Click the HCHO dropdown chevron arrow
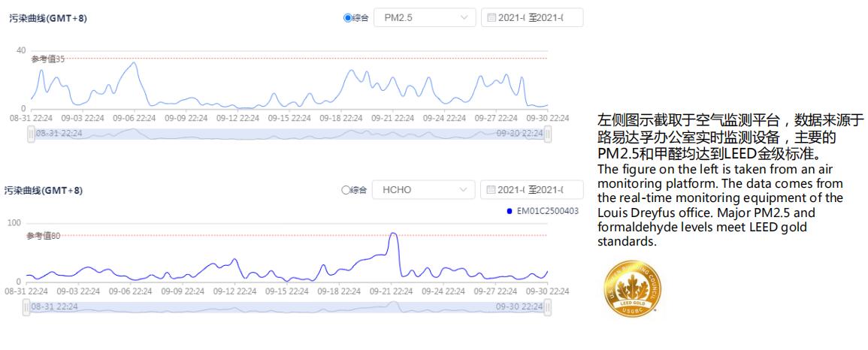 464,190
